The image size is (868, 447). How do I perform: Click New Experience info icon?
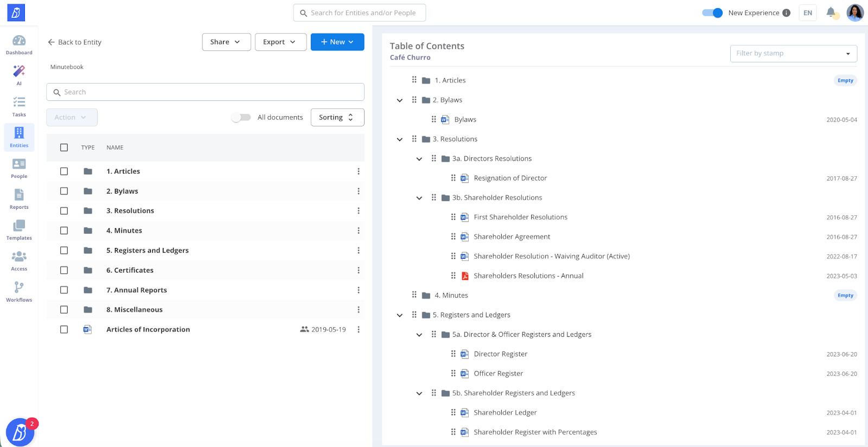786,13
